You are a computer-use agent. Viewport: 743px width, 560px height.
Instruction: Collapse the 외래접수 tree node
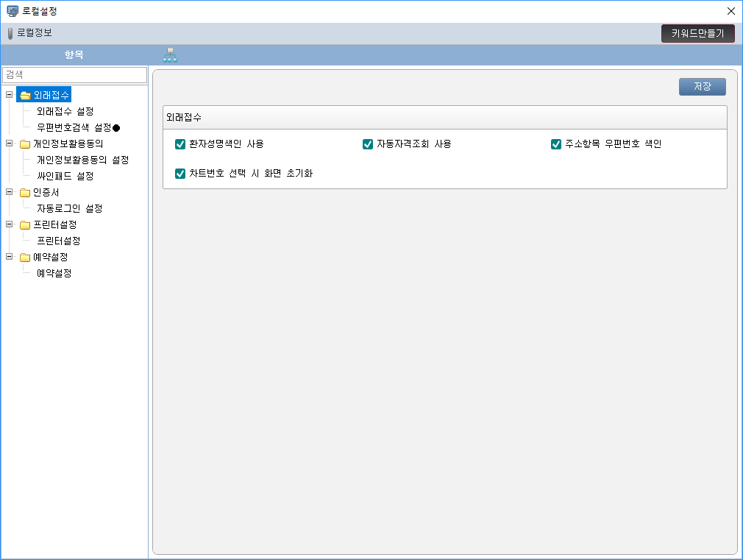9,95
